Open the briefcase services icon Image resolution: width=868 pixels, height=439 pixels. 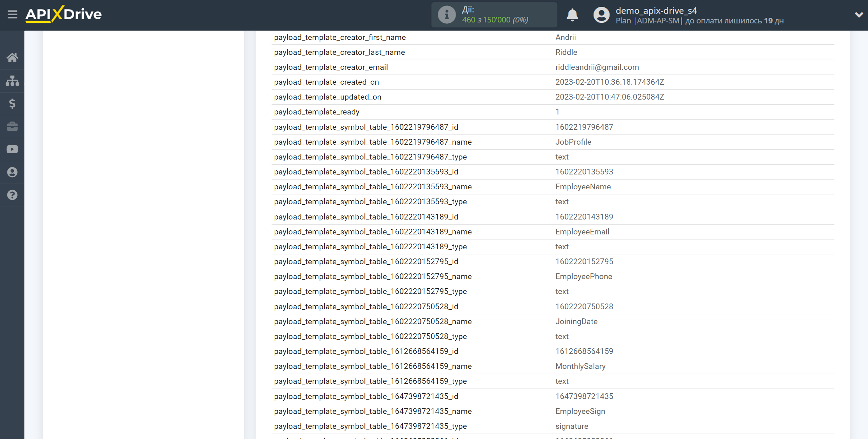[12, 126]
